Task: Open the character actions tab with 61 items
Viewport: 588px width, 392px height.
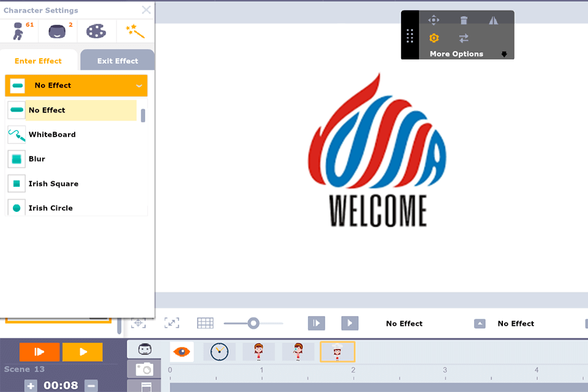Action: coord(19,31)
